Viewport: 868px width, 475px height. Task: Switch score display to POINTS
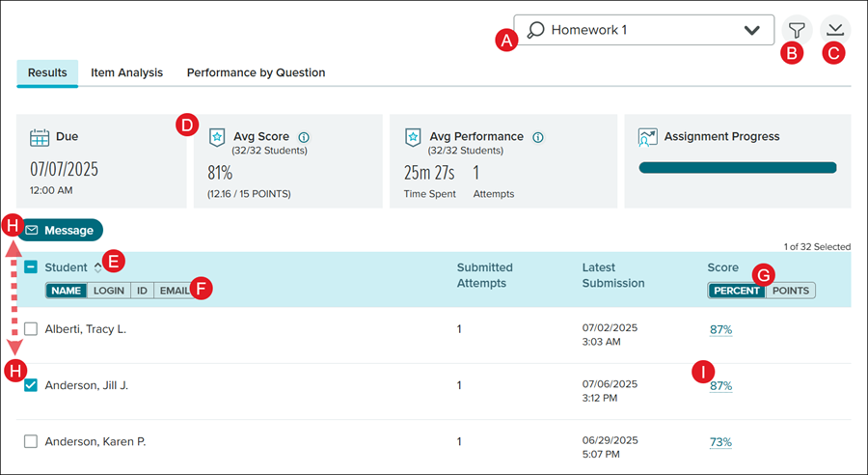point(791,291)
